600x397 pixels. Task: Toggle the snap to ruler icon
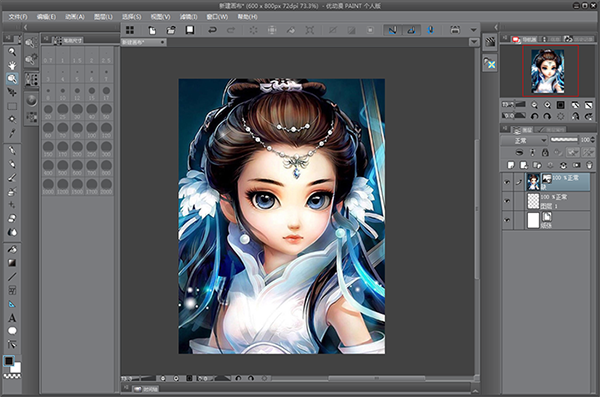point(393,30)
